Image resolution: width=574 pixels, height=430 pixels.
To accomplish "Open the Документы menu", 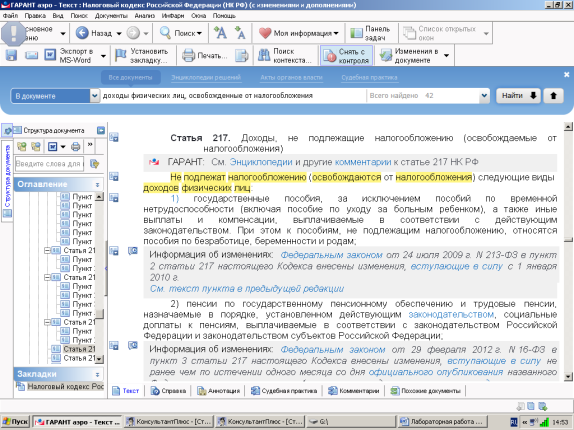I will (111, 16).
